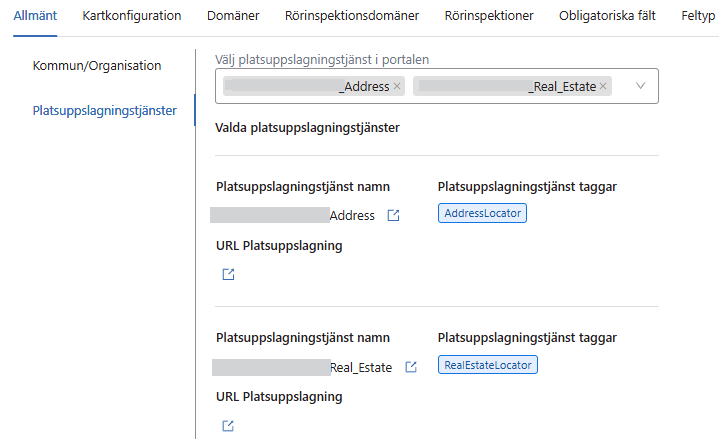Screen dimensions: 719x439
Task: Open external link icon beside Address service name
Action: pyautogui.click(x=393, y=216)
